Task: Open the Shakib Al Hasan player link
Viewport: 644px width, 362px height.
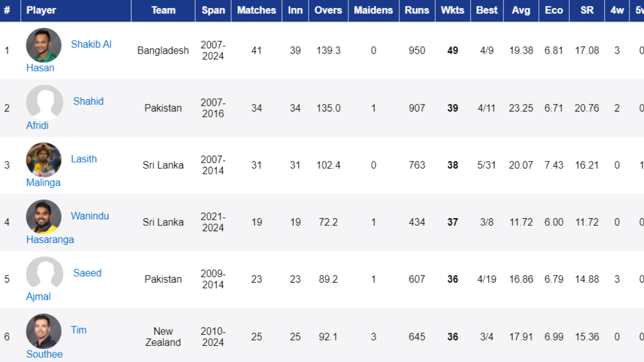Action: 91,45
